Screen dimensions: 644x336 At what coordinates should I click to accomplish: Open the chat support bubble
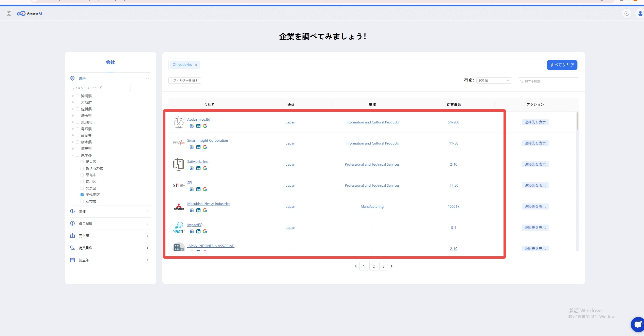pyautogui.click(x=638, y=324)
